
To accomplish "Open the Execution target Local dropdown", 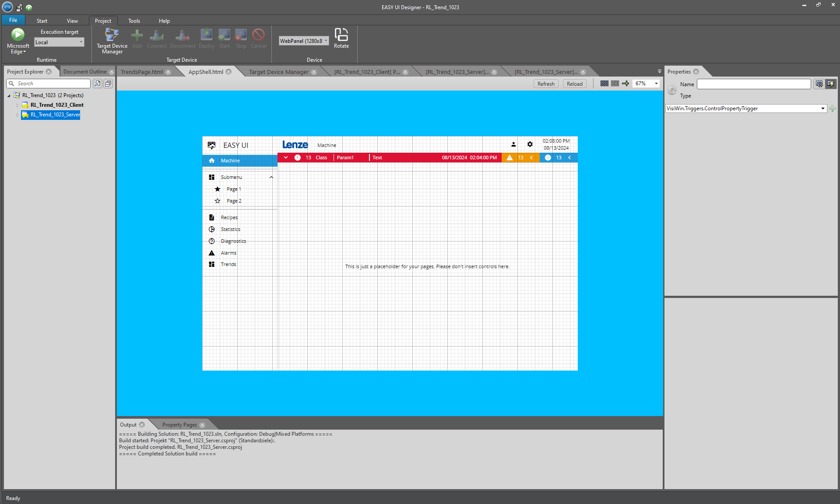I will [81, 42].
